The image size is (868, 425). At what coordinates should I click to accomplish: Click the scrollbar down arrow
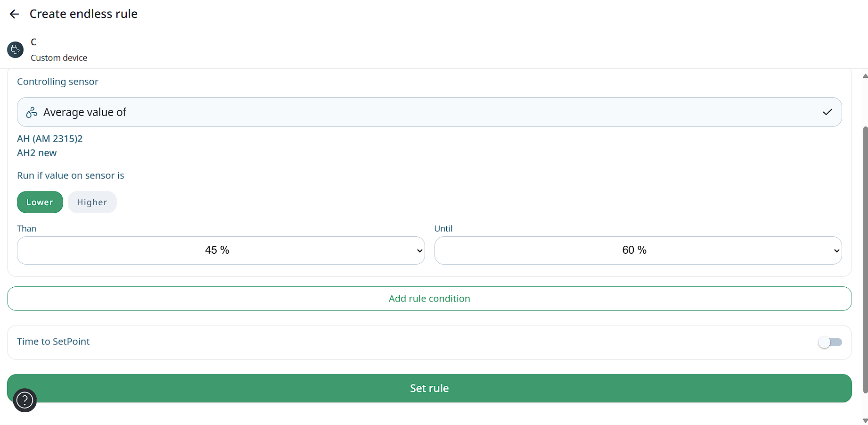click(865, 420)
